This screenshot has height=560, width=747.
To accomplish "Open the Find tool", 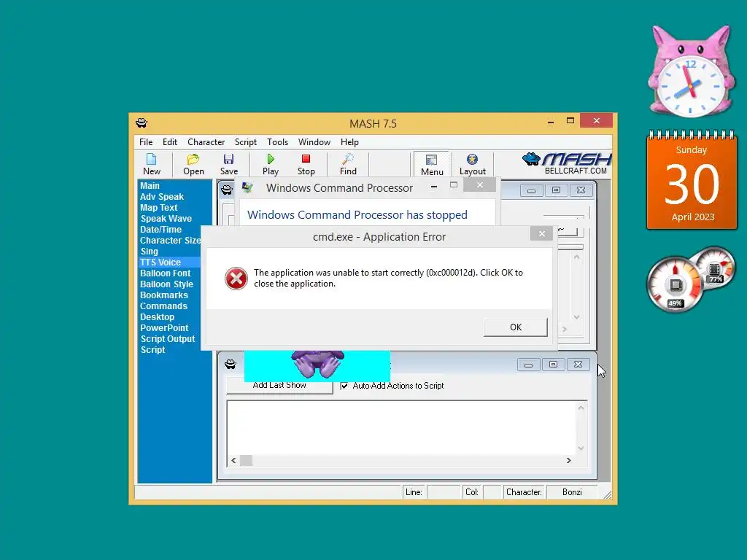I will pyautogui.click(x=348, y=164).
